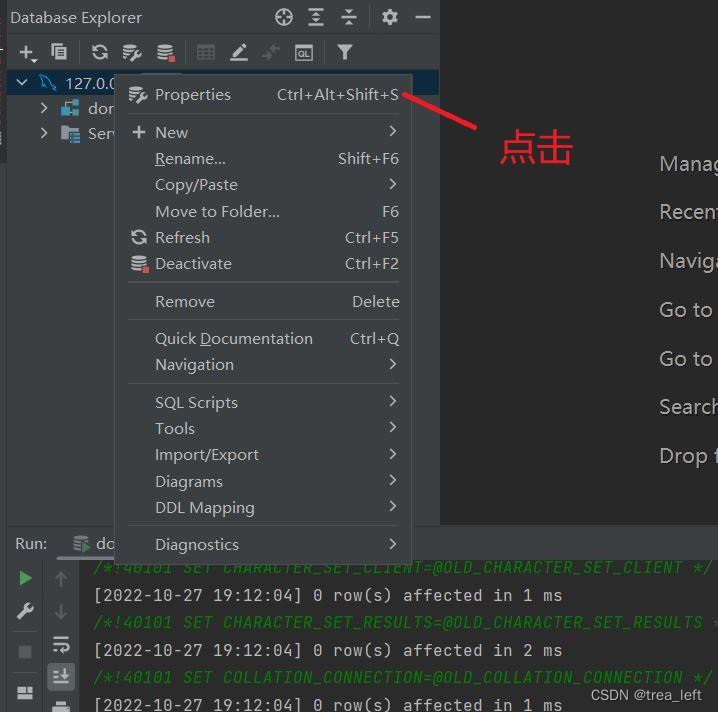Open the Copy/Paste submenu
This screenshot has width=718, height=712.
[263, 185]
